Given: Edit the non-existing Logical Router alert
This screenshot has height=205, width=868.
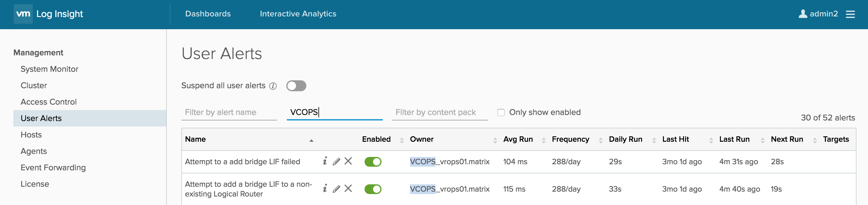Looking at the screenshot, I should (336, 189).
